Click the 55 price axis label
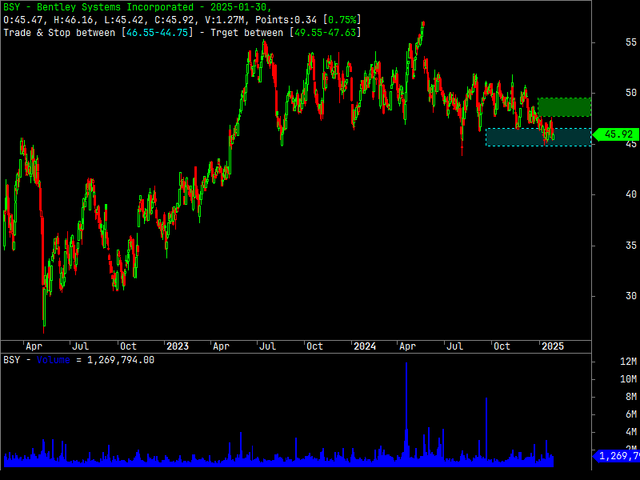Viewport: 640px width, 480px height. [631, 42]
